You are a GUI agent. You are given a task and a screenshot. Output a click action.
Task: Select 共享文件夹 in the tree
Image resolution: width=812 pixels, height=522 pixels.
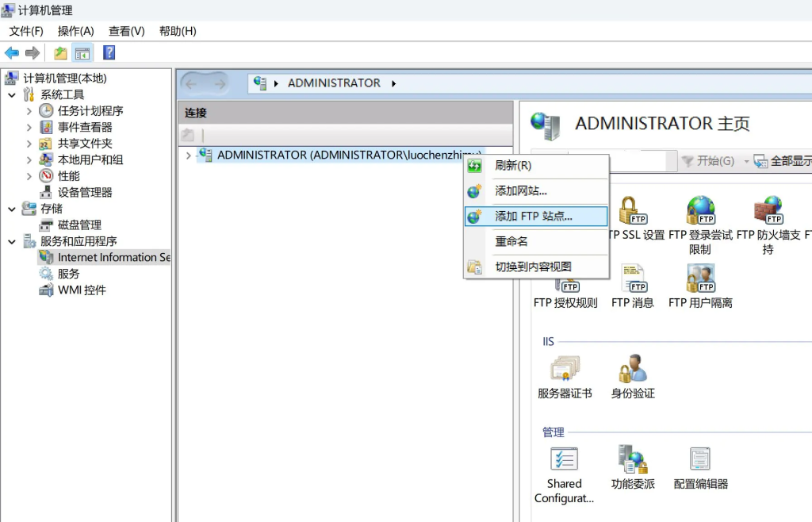coord(85,144)
